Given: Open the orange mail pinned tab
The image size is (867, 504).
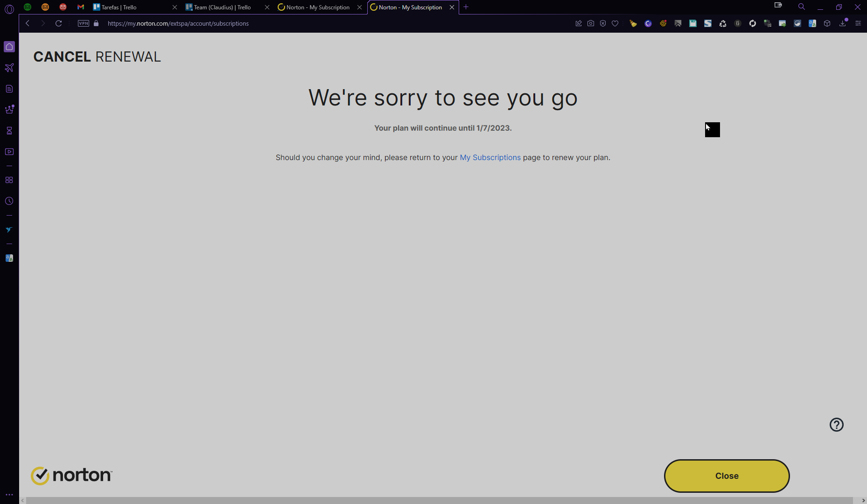Looking at the screenshot, I should point(45,7).
